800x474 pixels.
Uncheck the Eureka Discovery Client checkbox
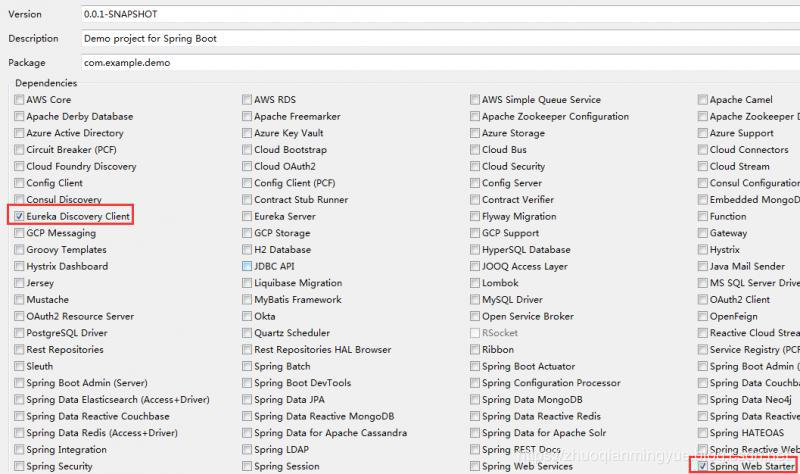coord(19,216)
